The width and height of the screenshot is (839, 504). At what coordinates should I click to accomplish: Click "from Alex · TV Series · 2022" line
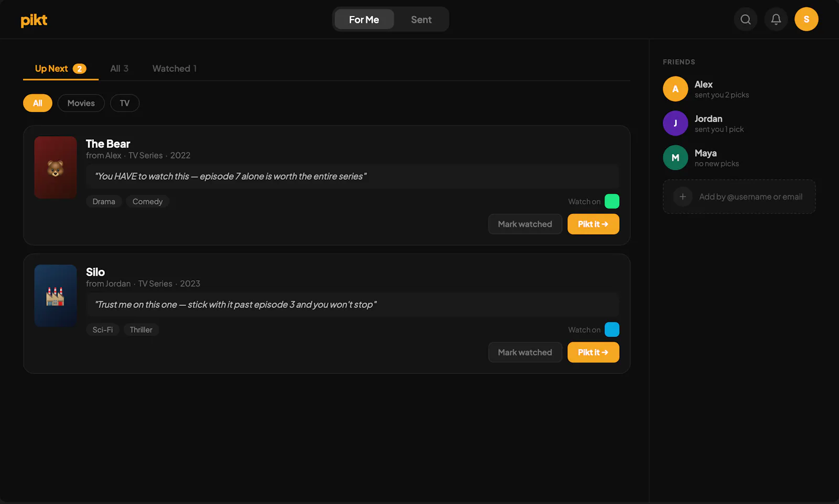point(138,156)
